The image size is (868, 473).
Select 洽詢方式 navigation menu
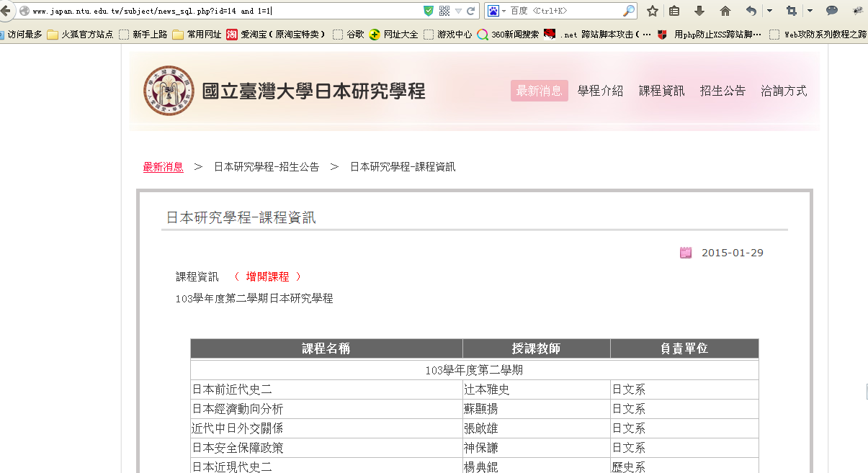[784, 91]
